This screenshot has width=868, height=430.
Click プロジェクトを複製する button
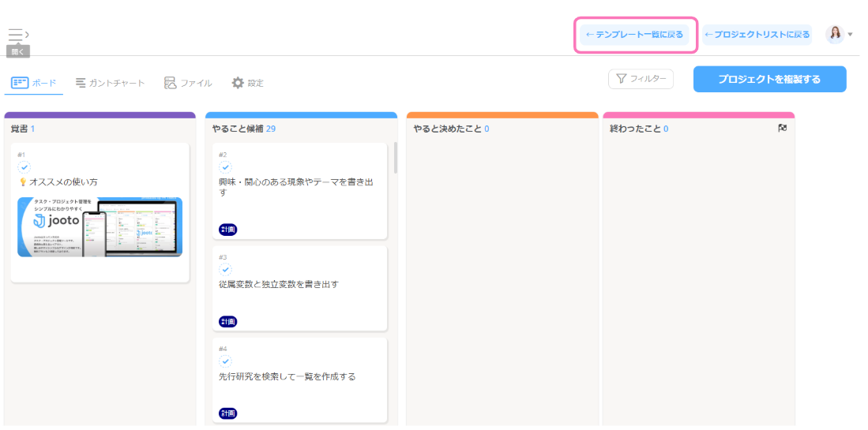click(x=769, y=79)
